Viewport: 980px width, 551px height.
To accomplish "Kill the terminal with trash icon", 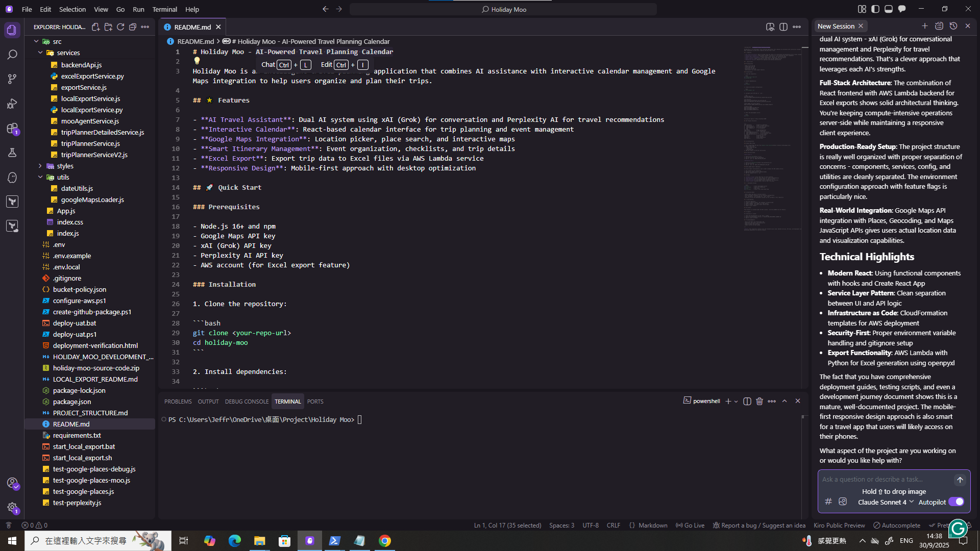I will pos(759,402).
